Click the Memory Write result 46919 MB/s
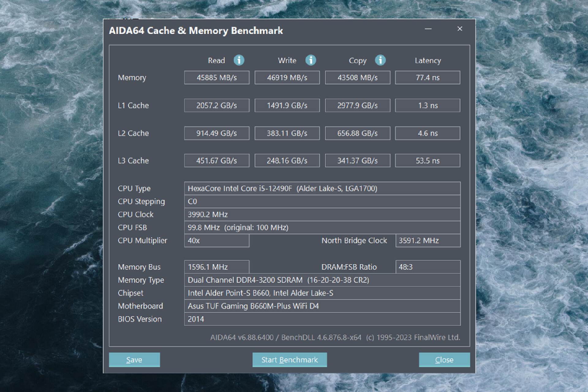The height and width of the screenshot is (392, 588). coord(287,78)
